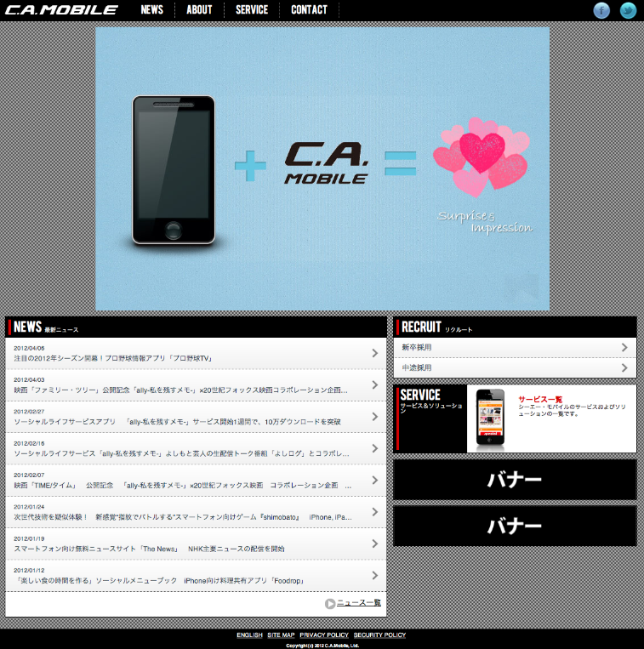Viewport: 644px width, 649px height.
Task: Click the iPhone thumbnail in SERVICE panel
Action: click(x=490, y=418)
